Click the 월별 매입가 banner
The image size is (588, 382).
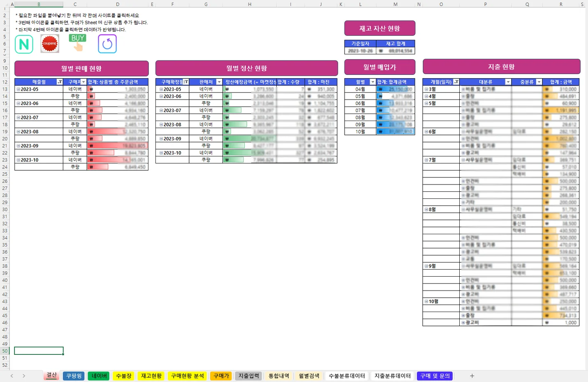[380, 67]
